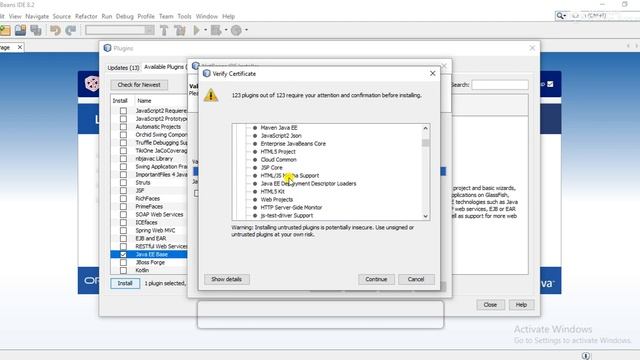Open the View menu
Image resolution: width=640 pixels, height=360 pixels.
click(x=15, y=16)
